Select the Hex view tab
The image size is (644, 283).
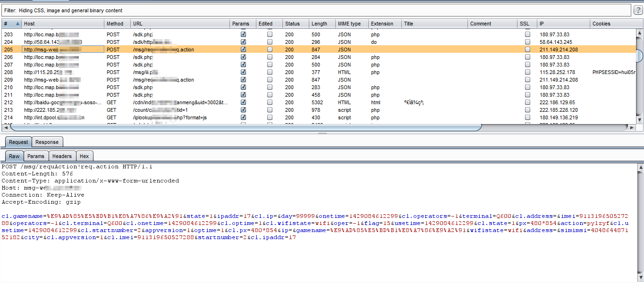point(84,156)
